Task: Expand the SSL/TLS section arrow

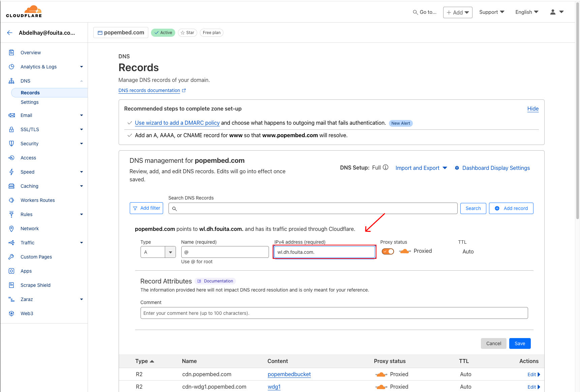Action: [x=82, y=129]
